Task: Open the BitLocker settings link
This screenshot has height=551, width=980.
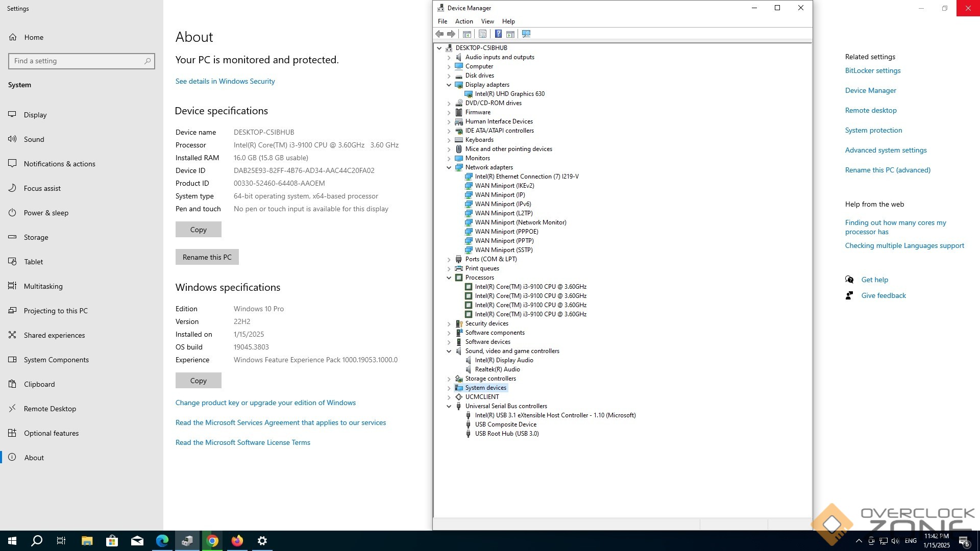Action: click(x=872, y=70)
